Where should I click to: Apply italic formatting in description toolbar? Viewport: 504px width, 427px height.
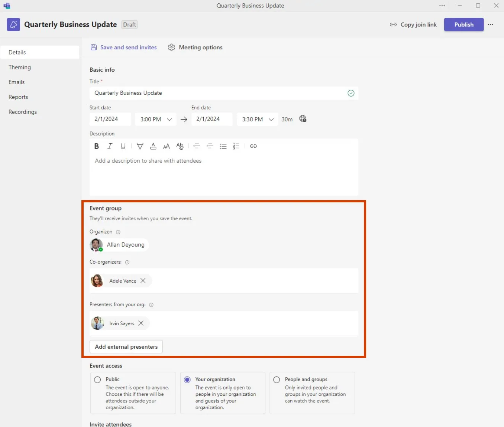click(x=110, y=146)
